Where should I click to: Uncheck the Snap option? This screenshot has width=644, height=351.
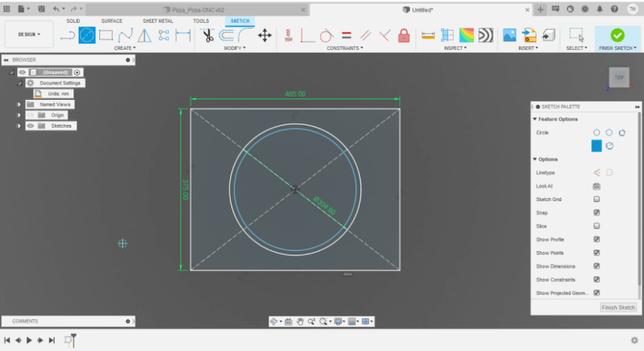(x=596, y=213)
